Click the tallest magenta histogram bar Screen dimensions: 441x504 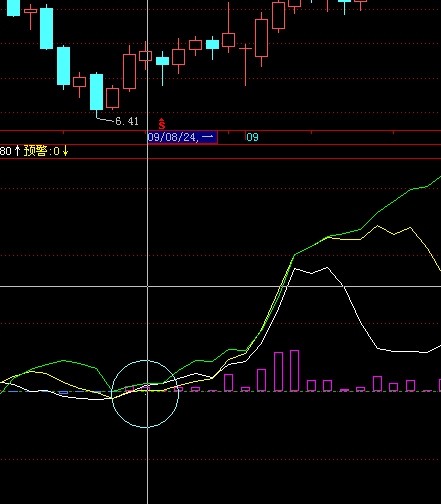[x=294, y=370]
